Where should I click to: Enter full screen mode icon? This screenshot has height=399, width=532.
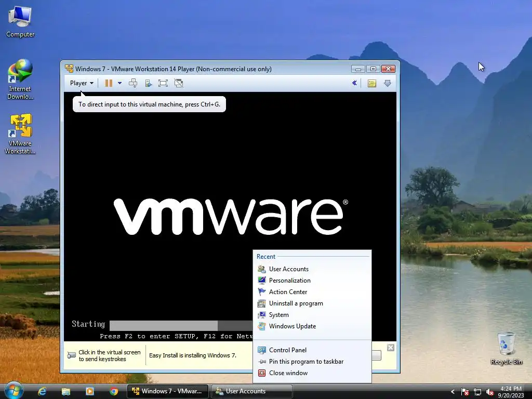click(163, 83)
